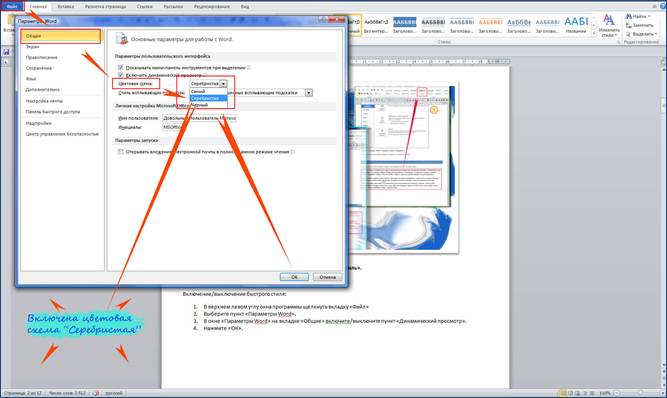Apply the 'Без интервала' style from the gallery
The height and width of the screenshot is (398, 667).
(376, 25)
